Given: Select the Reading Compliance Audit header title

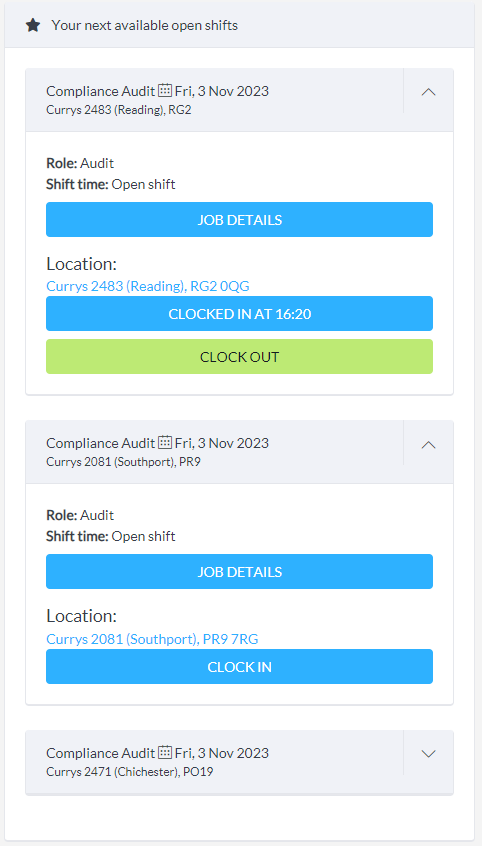Looking at the screenshot, I should pyautogui.click(x=100, y=91).
